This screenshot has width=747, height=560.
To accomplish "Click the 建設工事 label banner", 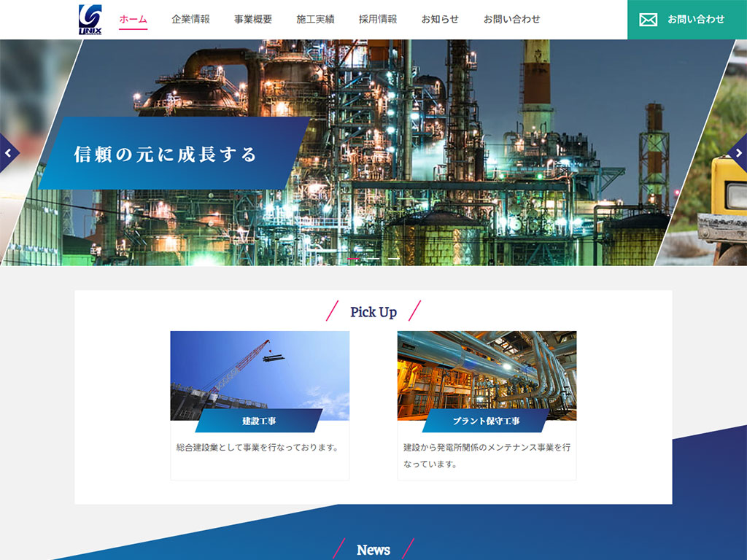I will [259, 421].
